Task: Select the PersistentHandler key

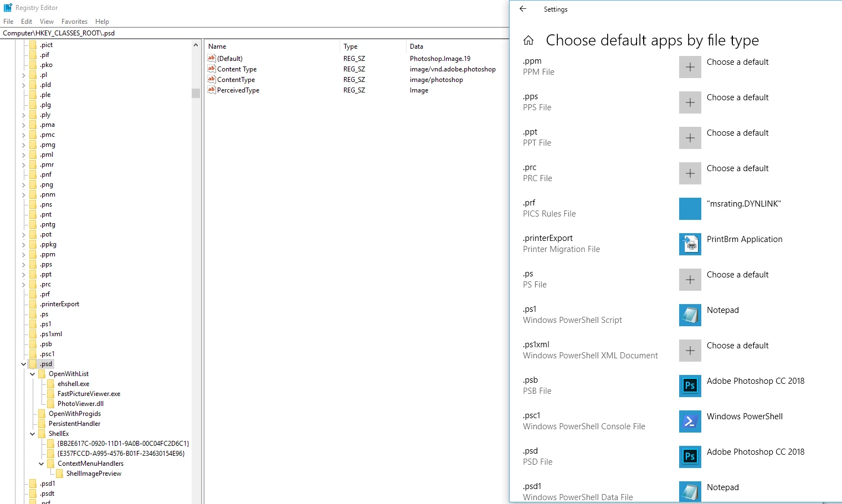Action: click(74, 424)
